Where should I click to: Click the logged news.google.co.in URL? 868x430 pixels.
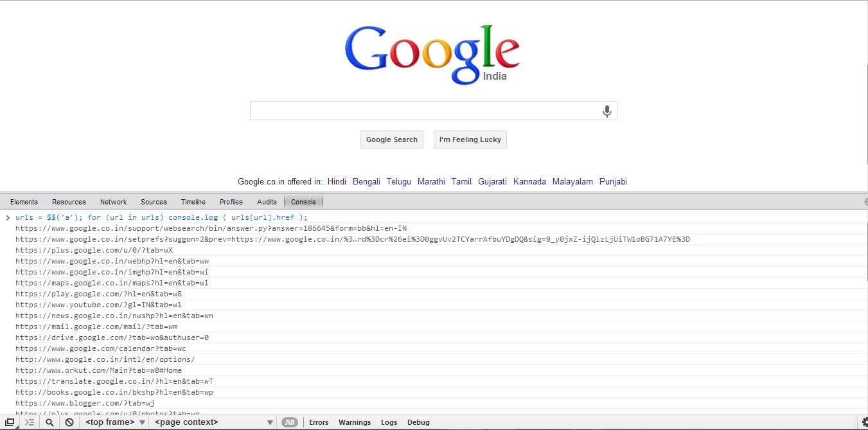(x=114, y=316)
